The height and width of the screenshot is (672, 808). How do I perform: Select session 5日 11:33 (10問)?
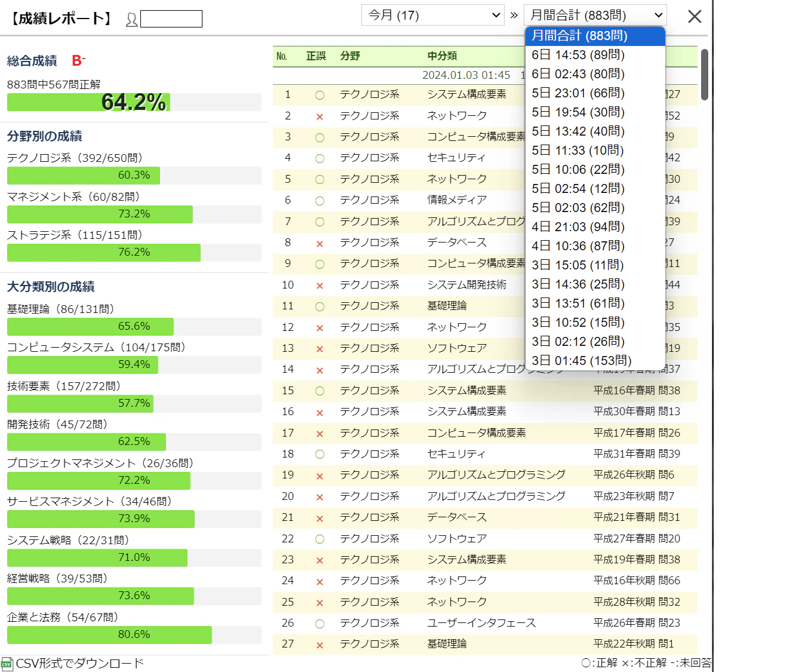(x=595, y=151)
